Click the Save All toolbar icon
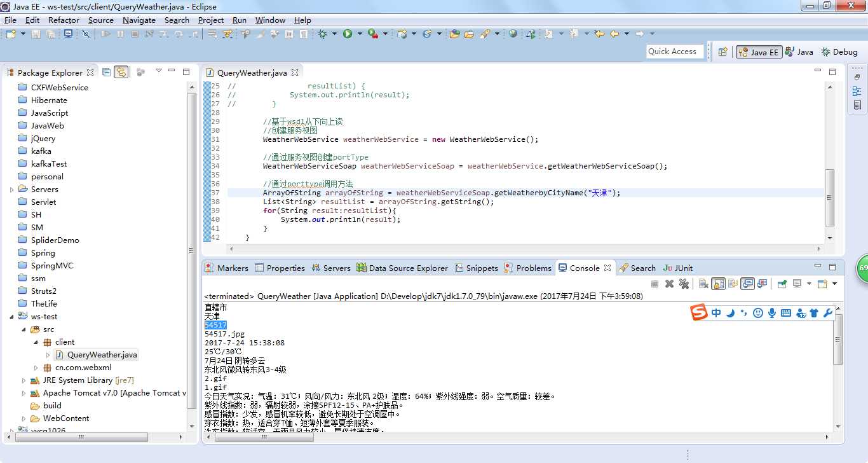 [50, 34]
